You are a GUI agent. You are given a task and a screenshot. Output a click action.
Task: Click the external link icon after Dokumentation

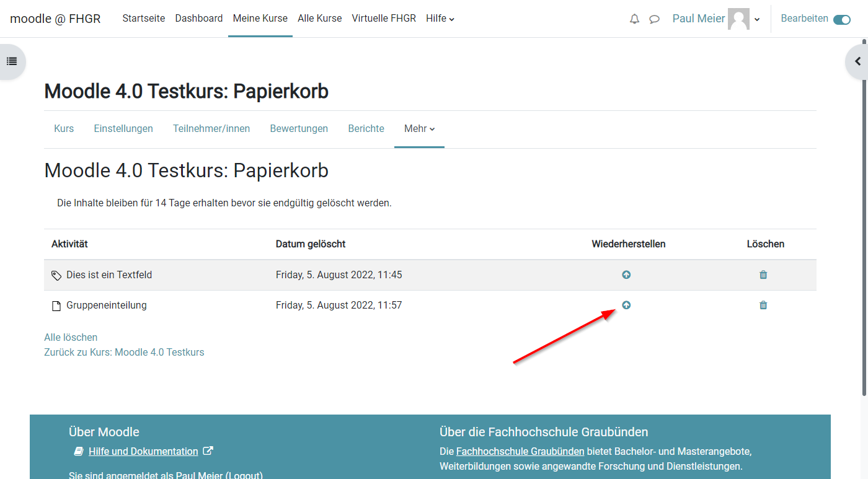point(208,451)
